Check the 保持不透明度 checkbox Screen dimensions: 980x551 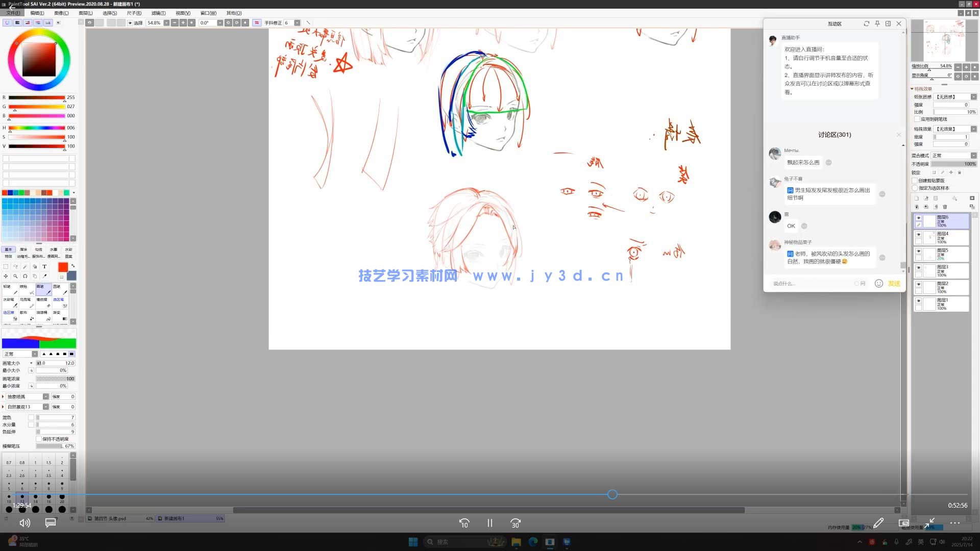[x=39, y=439]
